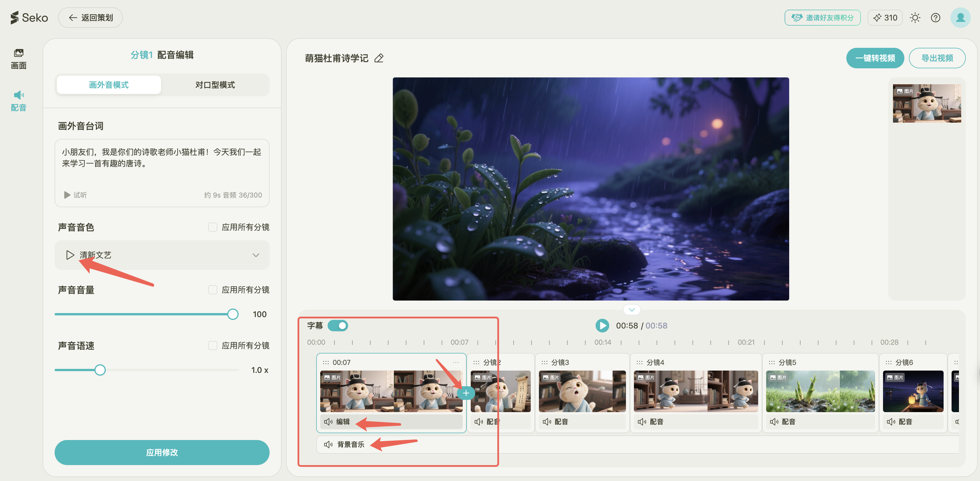
Task: Click 图片 badge on 分镜6 thumbnail
Action: click(895, 377)
